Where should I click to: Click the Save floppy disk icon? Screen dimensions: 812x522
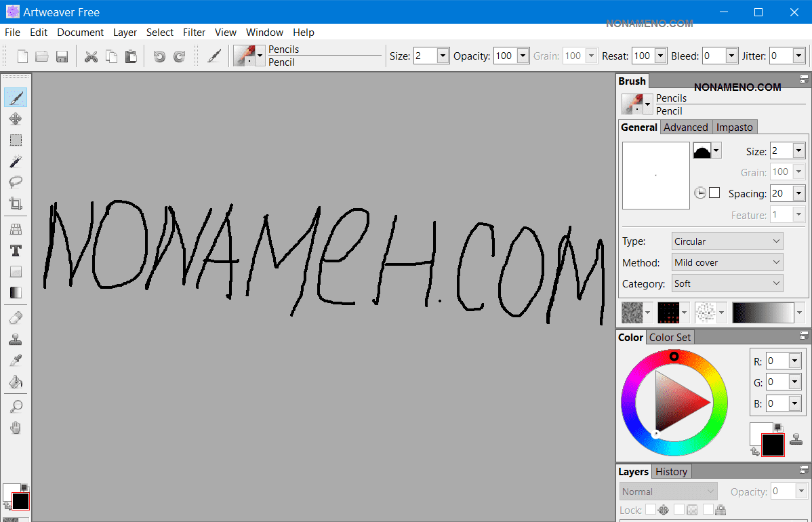coord(62,56)
